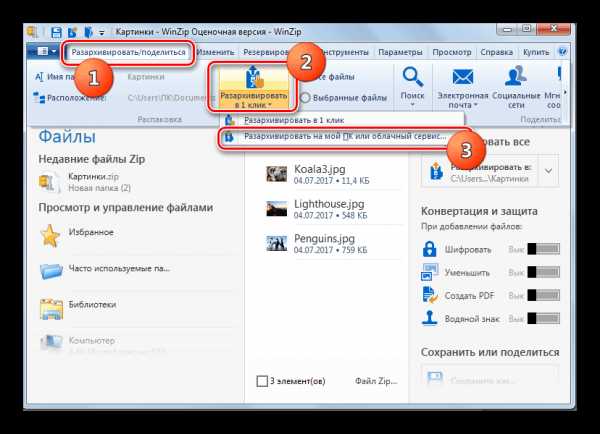Viewport: 600px width, 434px height.
Task: Toggle the Уменьшить switch
Action: tap(543, 272)
